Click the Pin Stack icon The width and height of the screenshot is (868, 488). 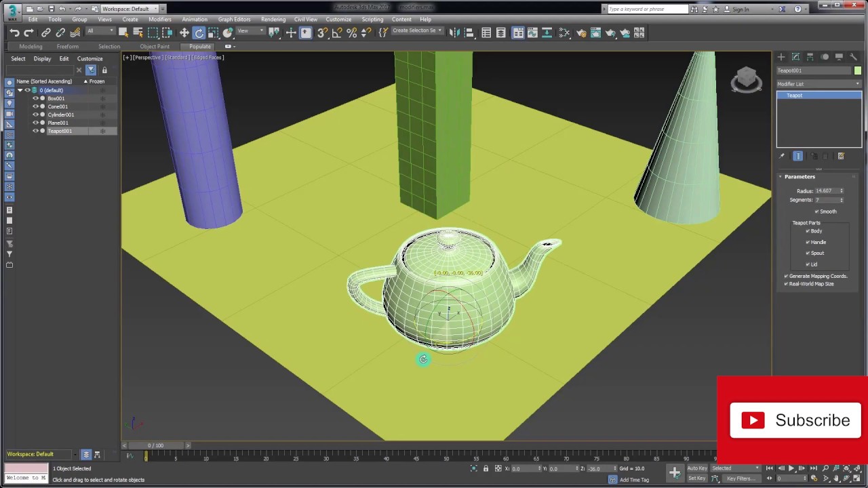coord(781,157)
